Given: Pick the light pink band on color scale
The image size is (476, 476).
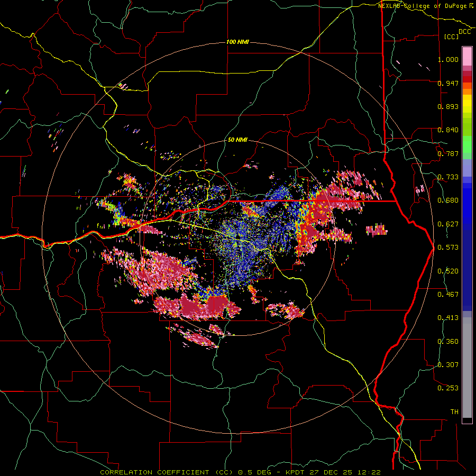Looking at the screenshot, I should [x=467, y=57].
